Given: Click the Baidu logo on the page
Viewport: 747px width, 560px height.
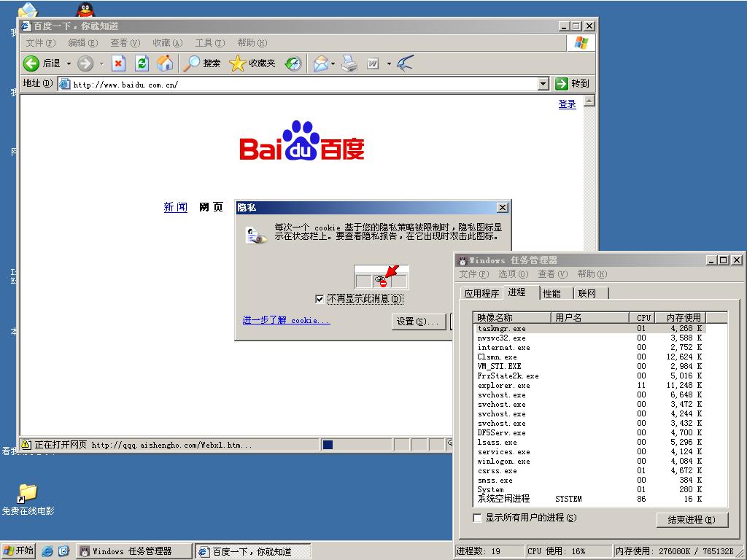Looking at the screenshot, I should tap(301, 141).
